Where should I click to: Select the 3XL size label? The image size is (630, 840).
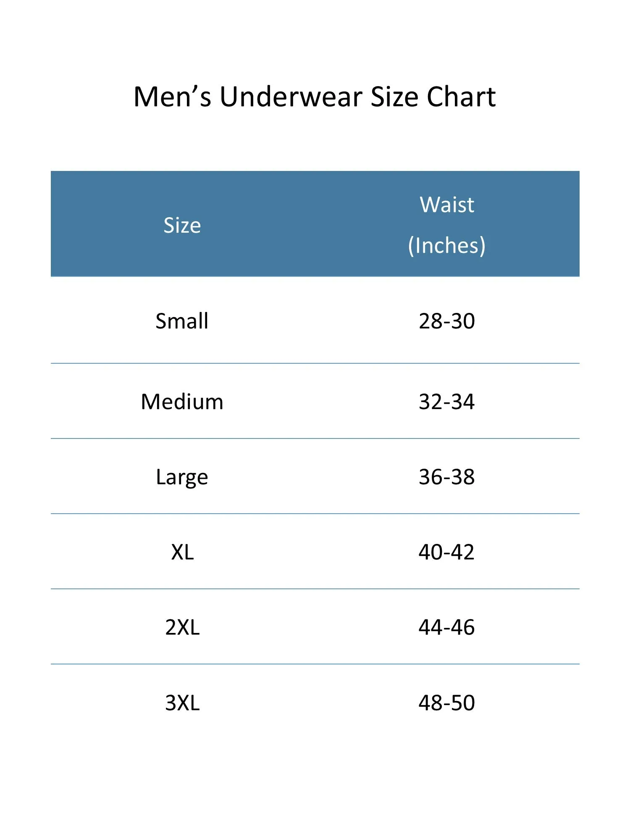click(x=182, y=703)
